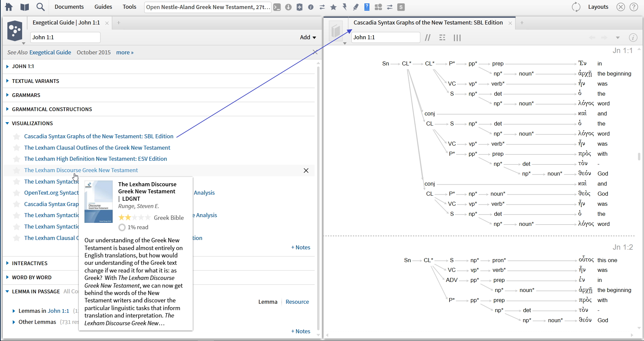
Task: Open the Search magnifier icon
Action: (x=41, y=7)
